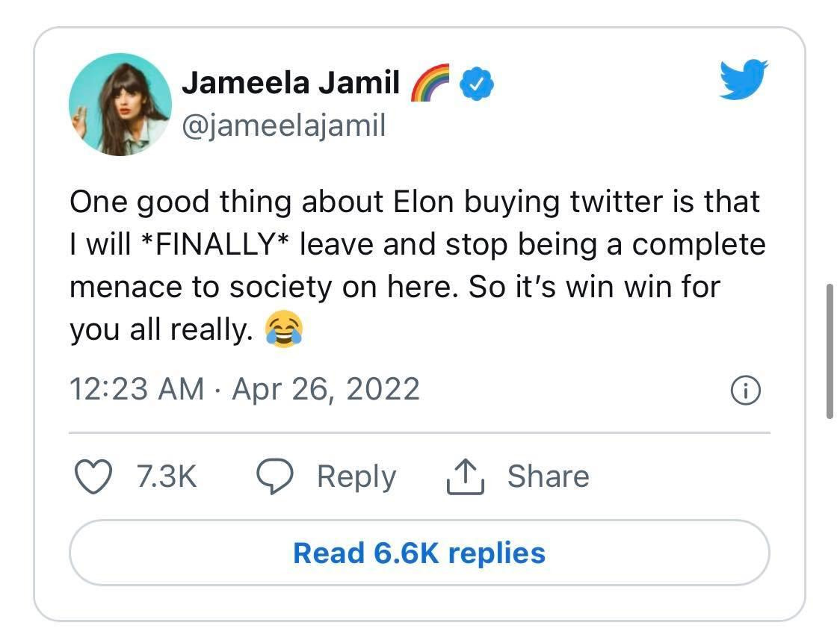
Task: Click the blue verified badge next to Jameela Jamil
Action: [x=477, y=82]
